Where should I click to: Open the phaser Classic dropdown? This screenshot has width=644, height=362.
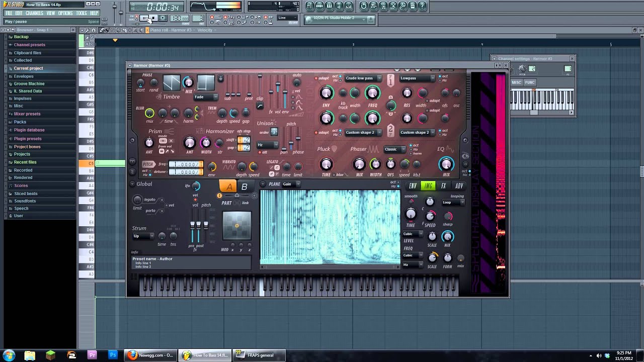(x=395, y=149)
